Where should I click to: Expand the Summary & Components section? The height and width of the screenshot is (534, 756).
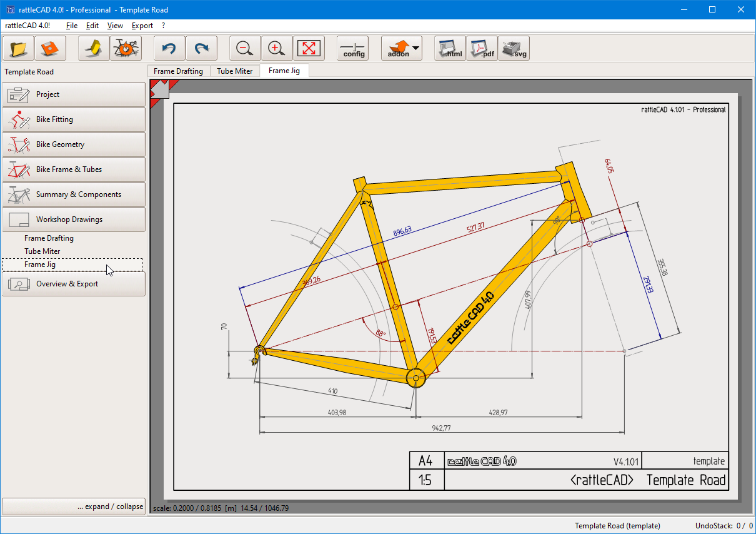click(x=74, y=194)
